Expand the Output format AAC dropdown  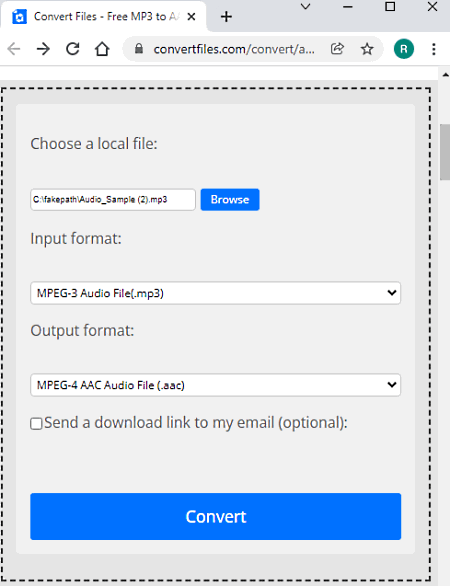click(x=216, y=385)
